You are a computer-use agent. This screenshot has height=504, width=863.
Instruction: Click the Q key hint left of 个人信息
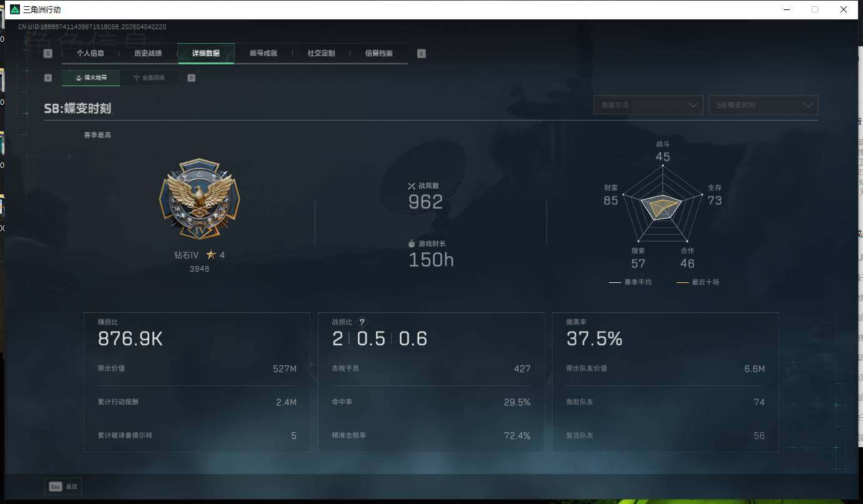[48, 54]
